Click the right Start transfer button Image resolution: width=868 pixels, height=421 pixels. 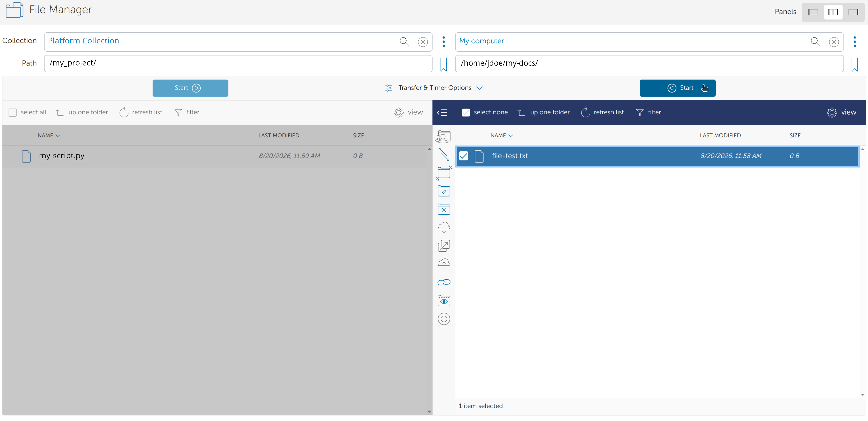[x=678, y=88]
